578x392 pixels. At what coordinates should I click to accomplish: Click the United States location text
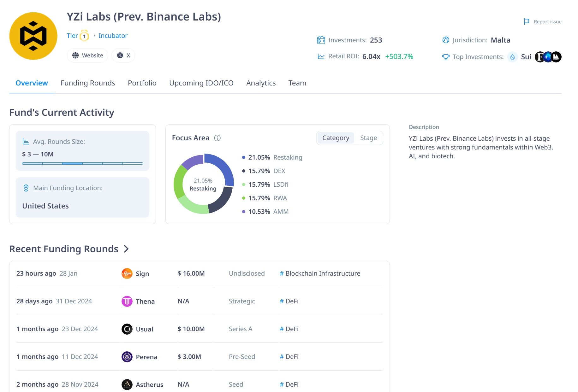pos(45,206)
